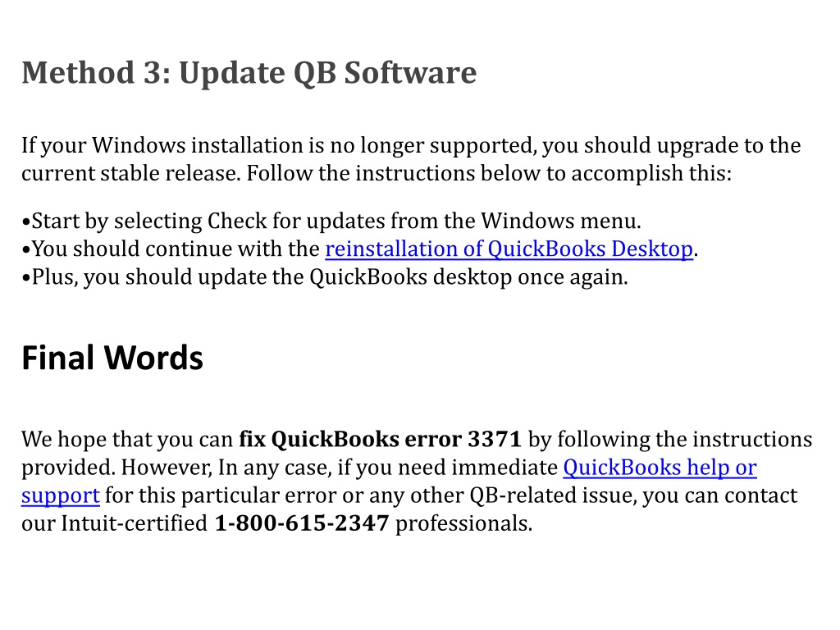Image resolution: width=840 pixels, height=630 pixels.
Task: Click the bullet starting 'Plus, you should update'
Action: (325, 277)
